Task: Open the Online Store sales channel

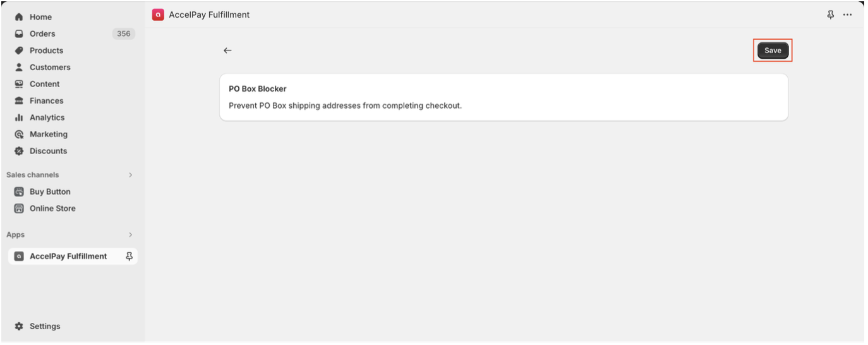Action: (52, 209)
